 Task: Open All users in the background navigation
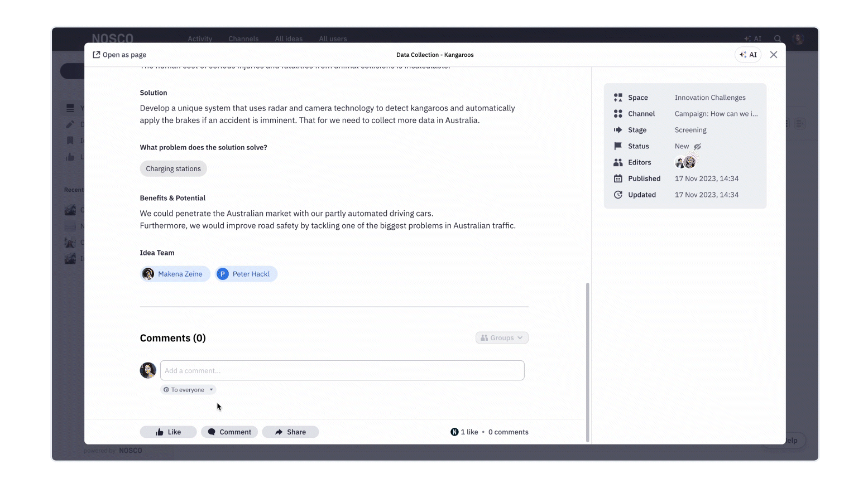pyautogui.click(x=333, y=38)
